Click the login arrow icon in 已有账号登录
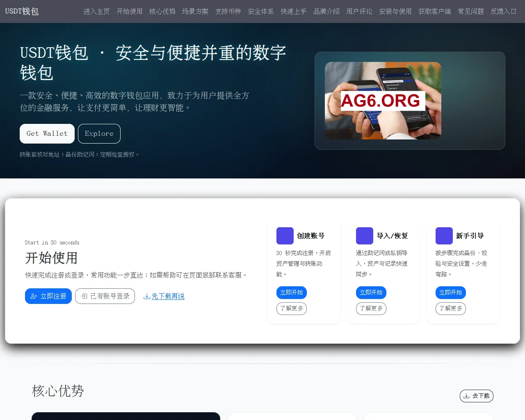Viewport: 525px width, 420px height. pyautogui.click(x=84, y=296)
